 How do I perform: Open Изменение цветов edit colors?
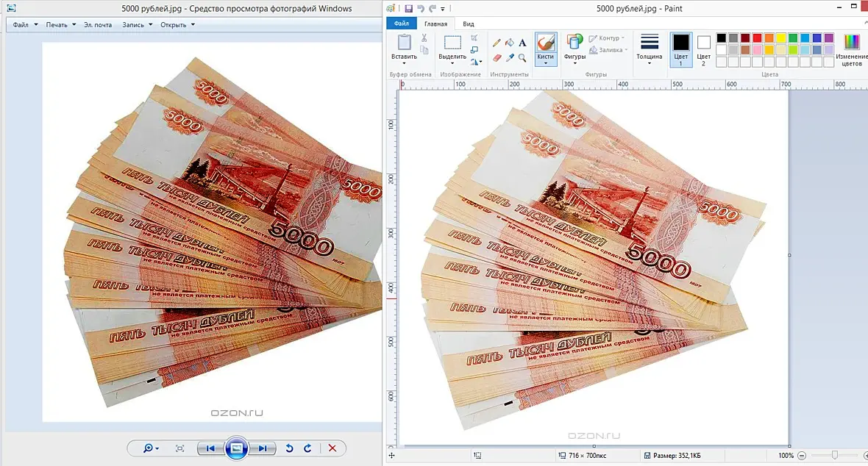[851, 51]
